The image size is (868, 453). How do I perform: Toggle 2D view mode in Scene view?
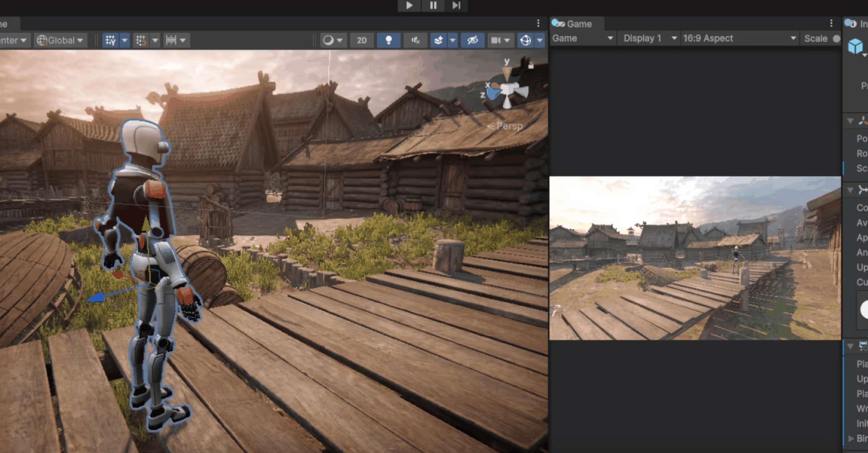(x=362, y=40)
